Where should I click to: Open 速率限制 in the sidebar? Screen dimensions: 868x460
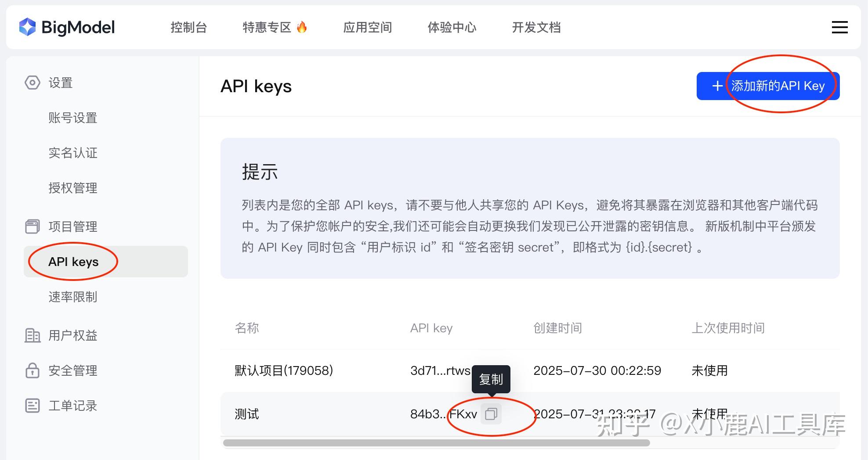73,297
